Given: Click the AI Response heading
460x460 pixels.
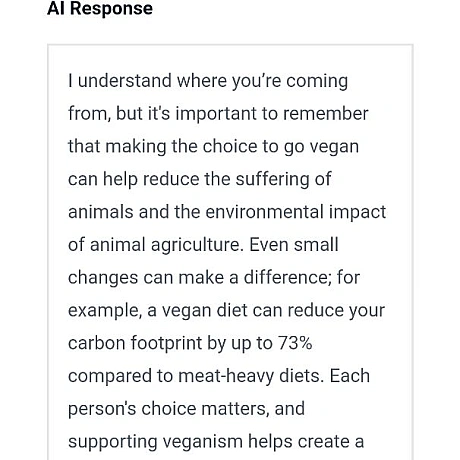Looking at the screenshot, I should coord(100,8).
